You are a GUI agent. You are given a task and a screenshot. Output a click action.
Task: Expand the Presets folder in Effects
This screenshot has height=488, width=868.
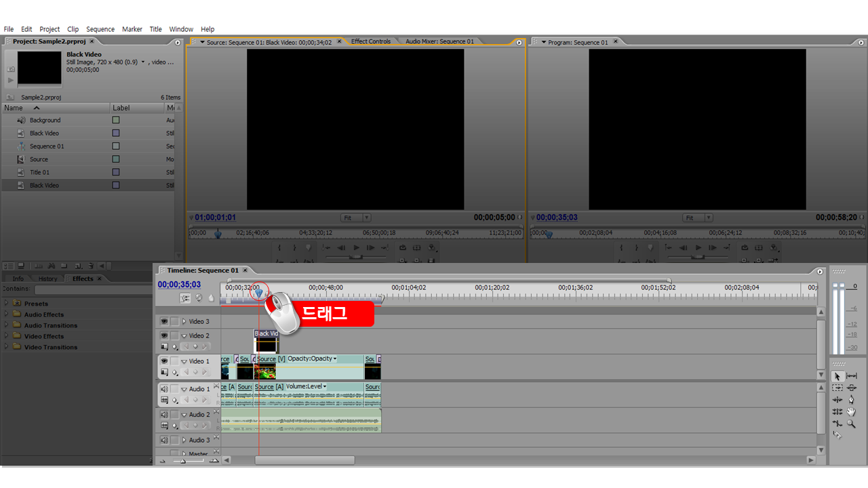pos(7,303)
